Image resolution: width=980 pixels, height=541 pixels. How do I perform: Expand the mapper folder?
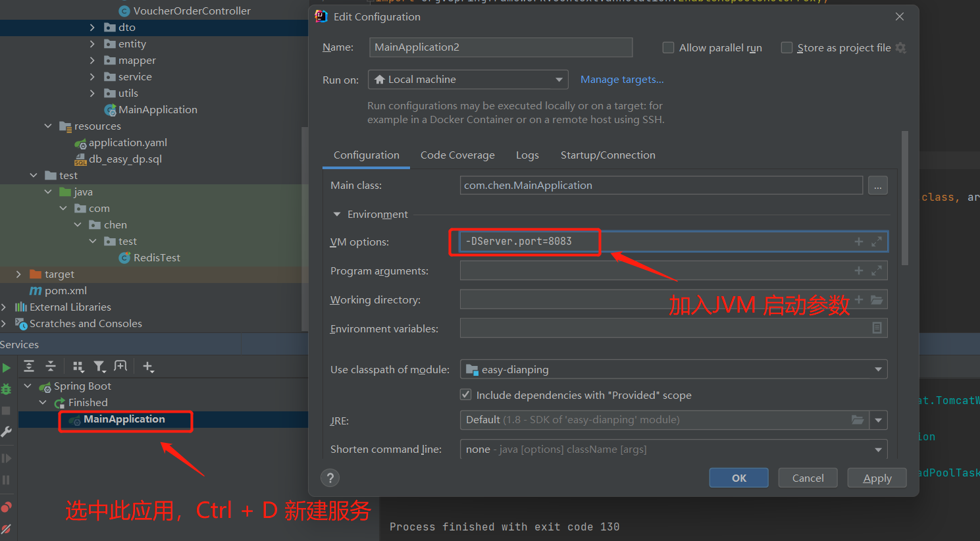click(92, 61)
